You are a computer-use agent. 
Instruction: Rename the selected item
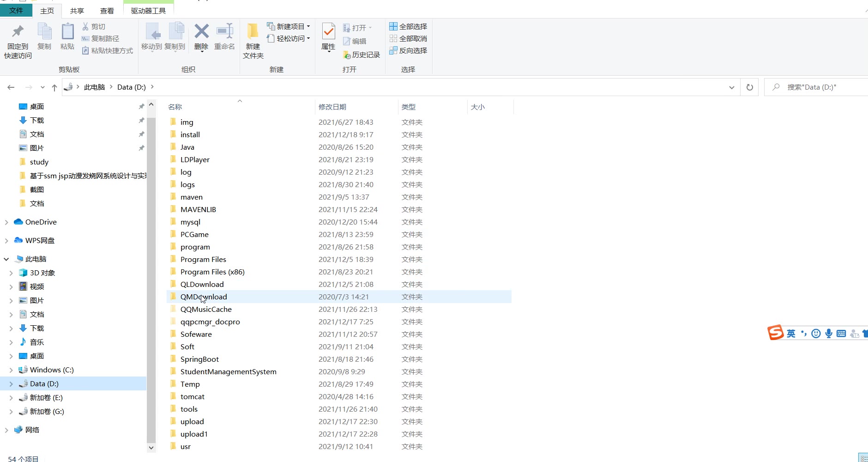(225, 36)
